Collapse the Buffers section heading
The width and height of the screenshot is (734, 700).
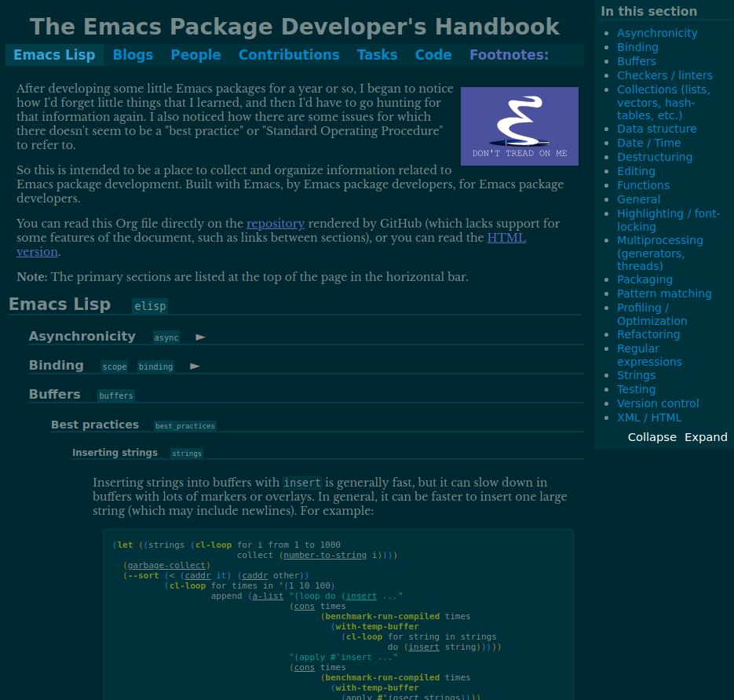(x=55, y=394)
